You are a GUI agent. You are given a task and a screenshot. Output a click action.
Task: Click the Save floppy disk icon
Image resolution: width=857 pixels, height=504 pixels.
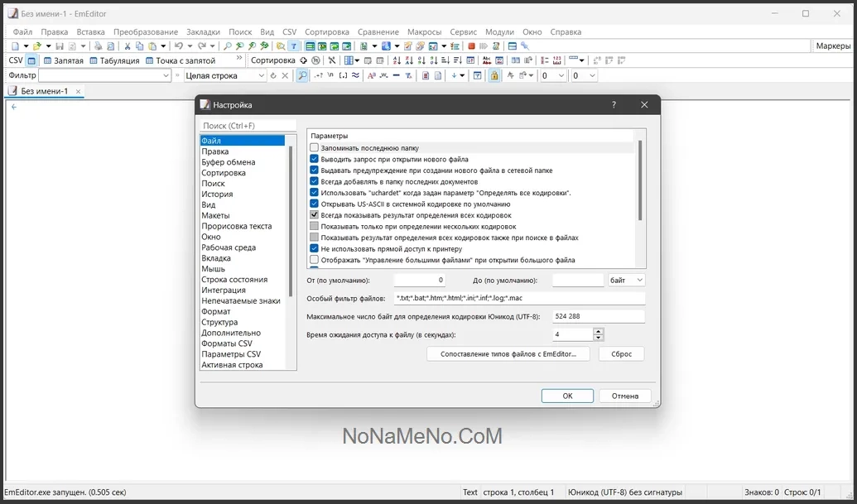(60, 46)
